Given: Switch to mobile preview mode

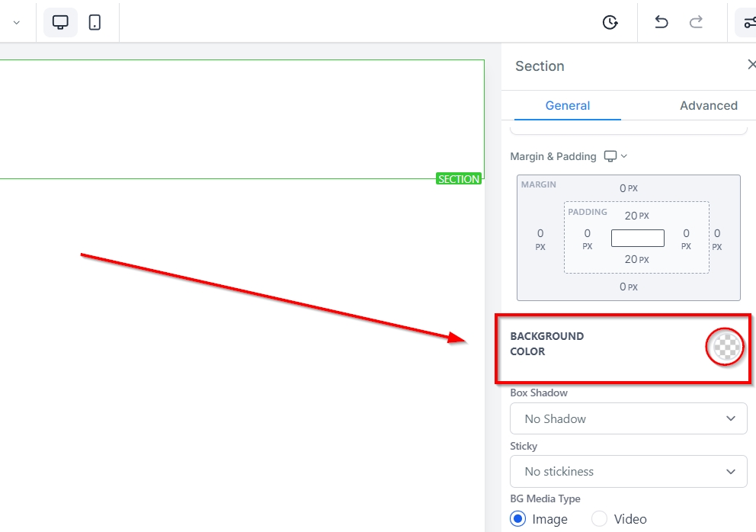Looking at the screenshot, I should point(94,22).
